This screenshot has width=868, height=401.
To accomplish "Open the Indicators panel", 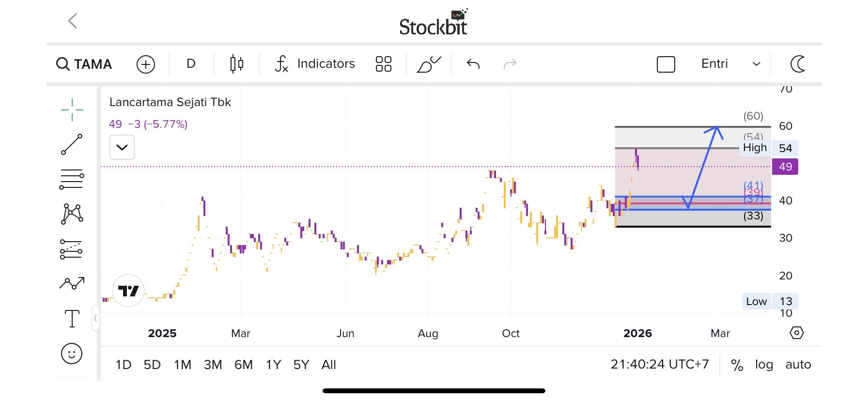I will [x=315, y=64].
